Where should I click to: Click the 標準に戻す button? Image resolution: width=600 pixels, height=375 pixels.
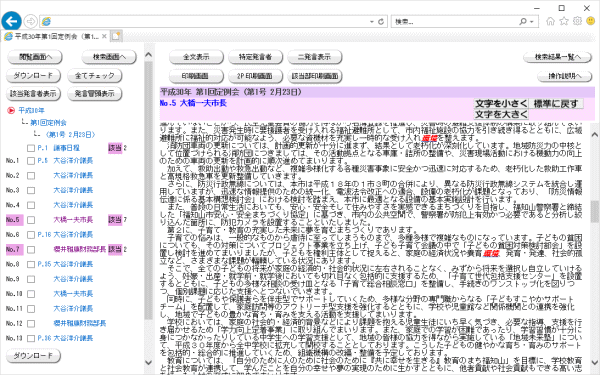(x=556, y=103)
